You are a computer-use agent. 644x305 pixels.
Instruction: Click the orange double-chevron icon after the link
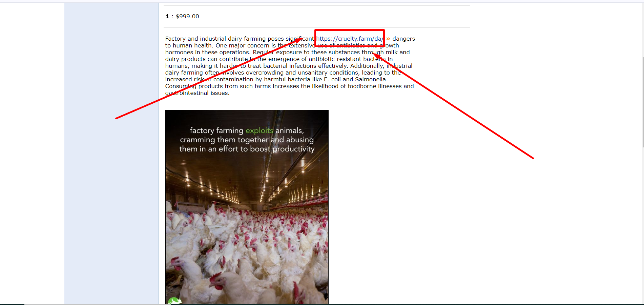[388, 39]
